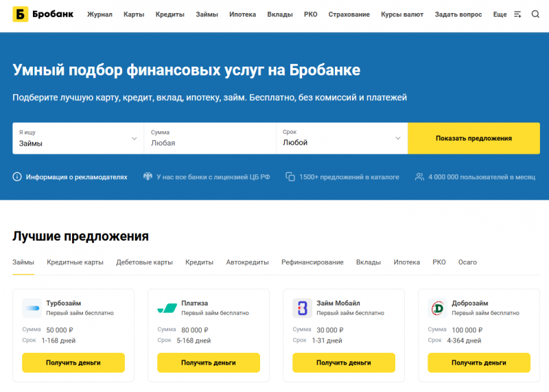The height and width of the screenshot is (392, 549).
Task: Open the Еще navigation menu
Action: [x=500, y=14]
